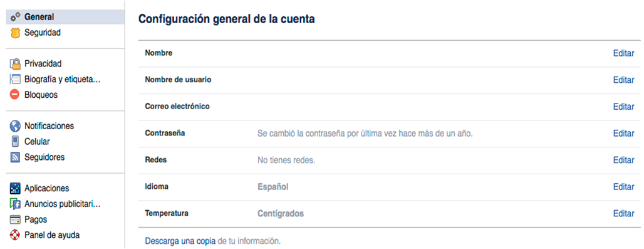Click the globe icon for Notificaciones
644x249 pixels.
click(x=15, y=126)
